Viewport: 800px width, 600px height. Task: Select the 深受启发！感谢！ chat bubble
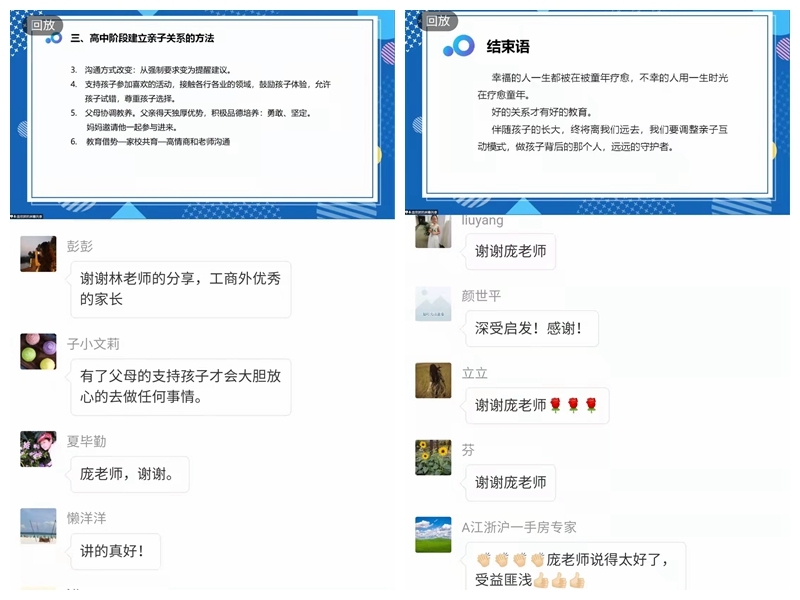[531, 328]
